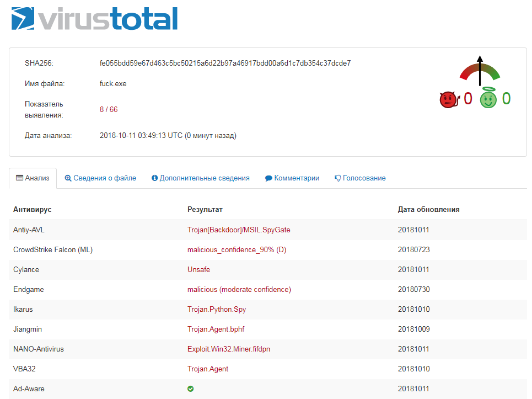Open Дополнительные сведения tab

200,178
